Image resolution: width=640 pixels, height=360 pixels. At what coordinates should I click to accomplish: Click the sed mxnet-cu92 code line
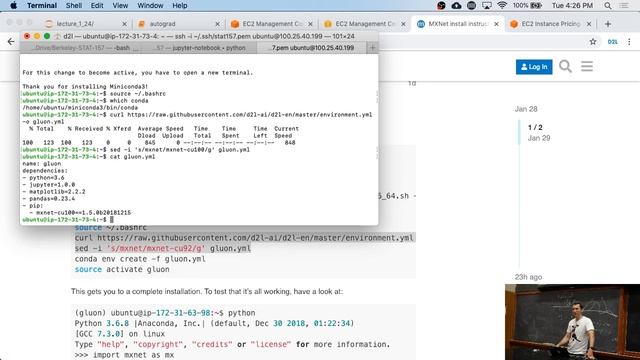click(x=162, y=248)
